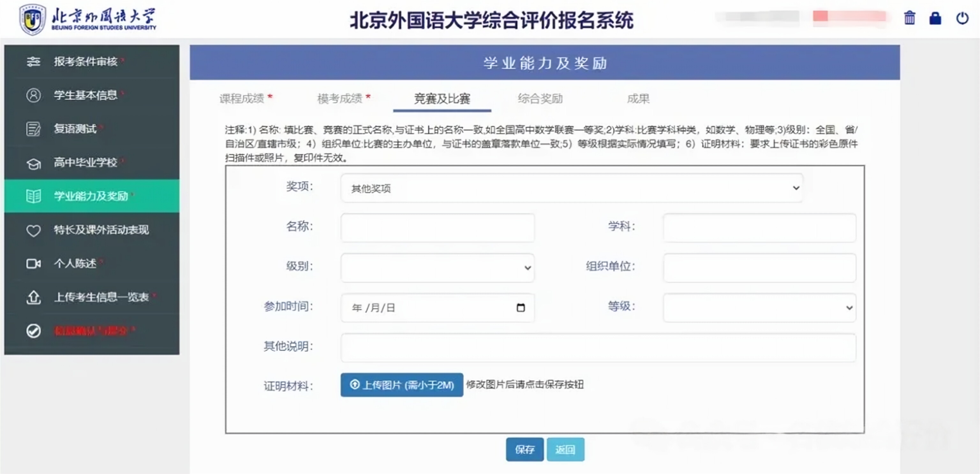The image size is (980, 474).
Task: Switch to the 课程成绩 tab
Action: (x=246, y=98)
